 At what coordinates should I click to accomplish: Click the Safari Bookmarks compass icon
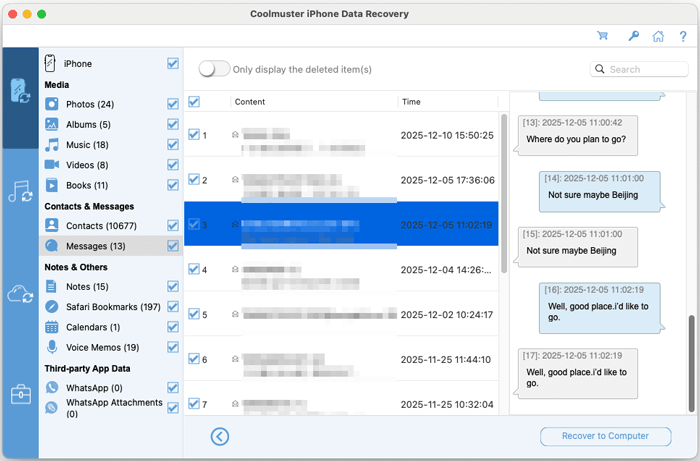click(x=52, y=307)
